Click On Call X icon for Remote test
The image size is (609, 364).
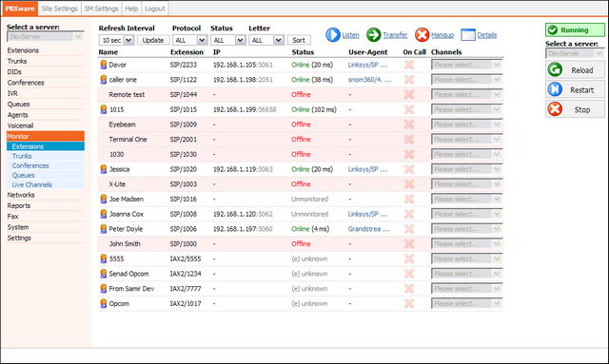tap(409, 95)
